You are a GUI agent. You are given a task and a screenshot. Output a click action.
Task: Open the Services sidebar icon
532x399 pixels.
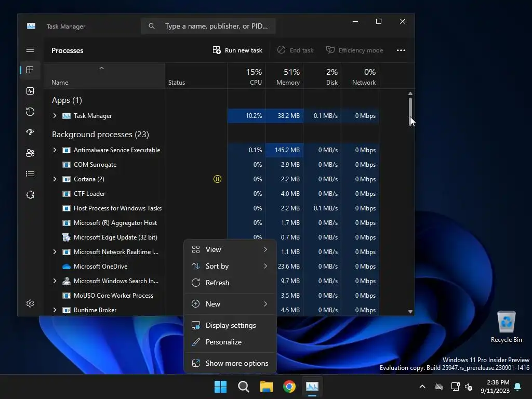(x=30, y=195)
